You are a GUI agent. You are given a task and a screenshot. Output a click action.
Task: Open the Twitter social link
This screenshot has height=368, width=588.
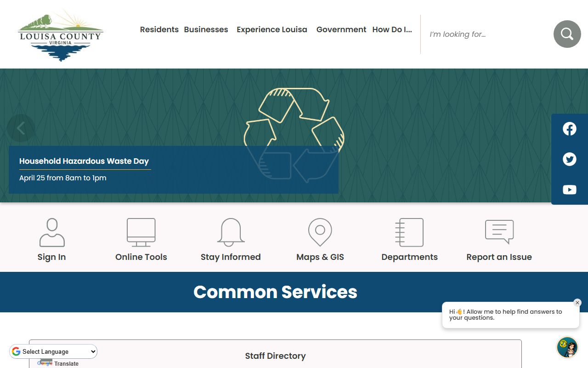coord(569,159)
